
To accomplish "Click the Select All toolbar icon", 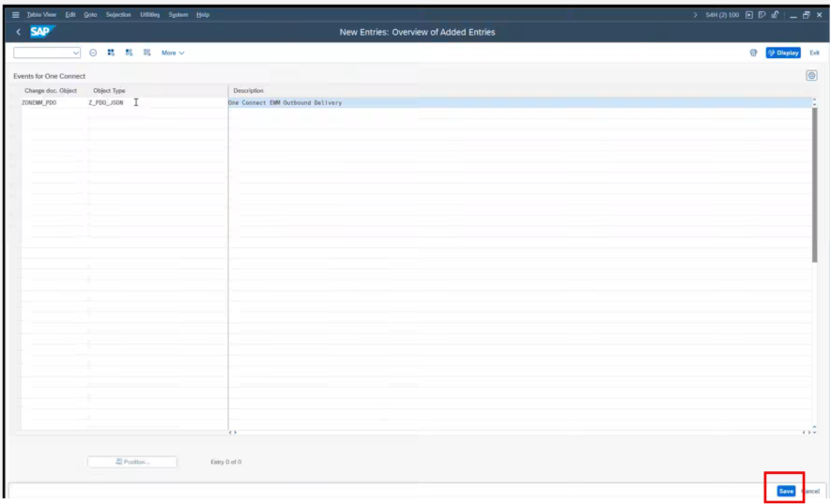I will coord(111,53).
